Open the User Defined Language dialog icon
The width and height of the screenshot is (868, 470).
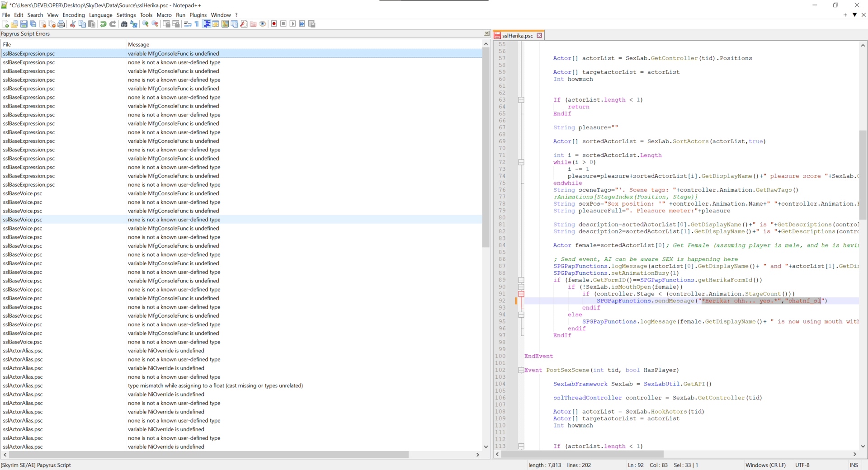click(x=216, y=23)
